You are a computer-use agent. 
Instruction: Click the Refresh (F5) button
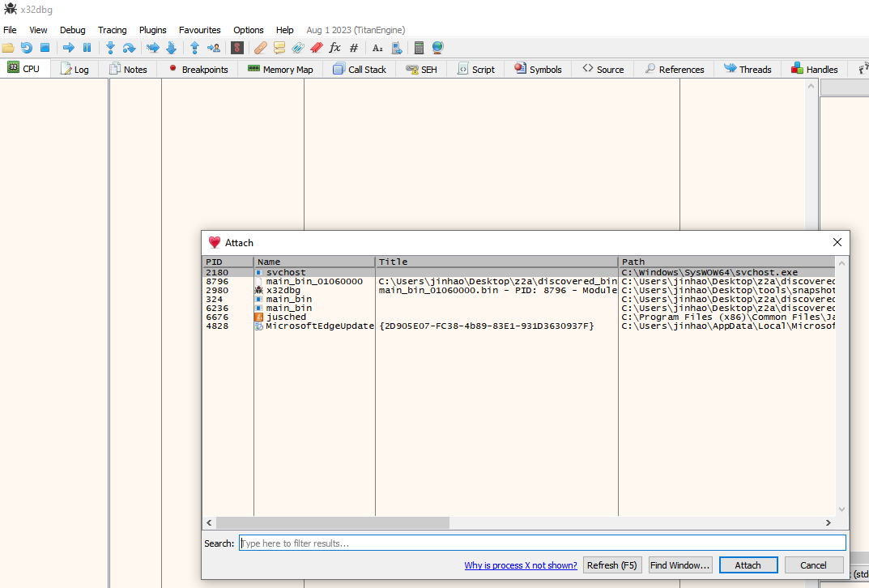613,565
